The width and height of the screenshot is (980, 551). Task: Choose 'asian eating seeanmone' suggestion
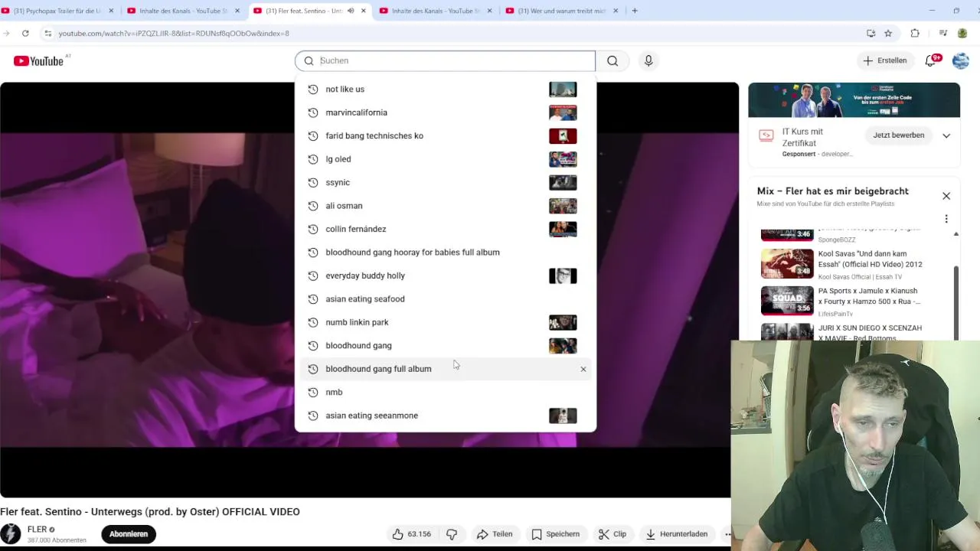coord(445,416)
